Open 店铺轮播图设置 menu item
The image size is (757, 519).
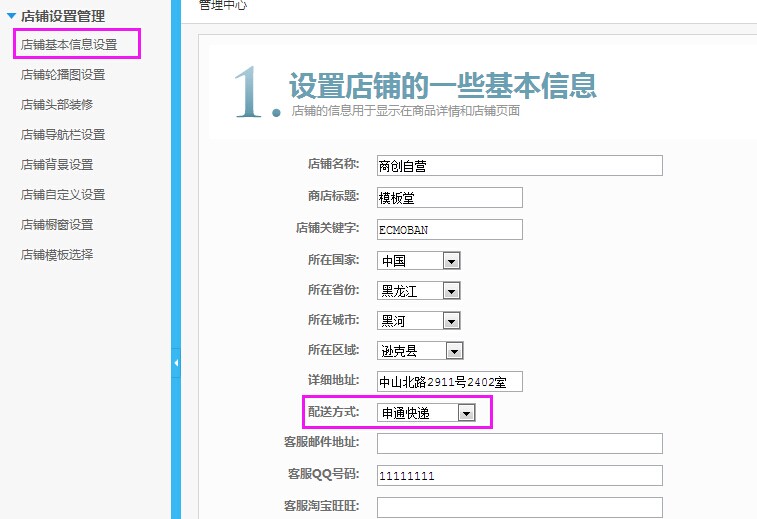(x=63, y=75)
